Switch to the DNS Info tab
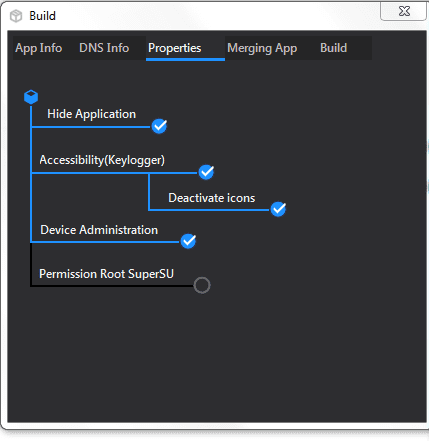 [x=104, y=48]
